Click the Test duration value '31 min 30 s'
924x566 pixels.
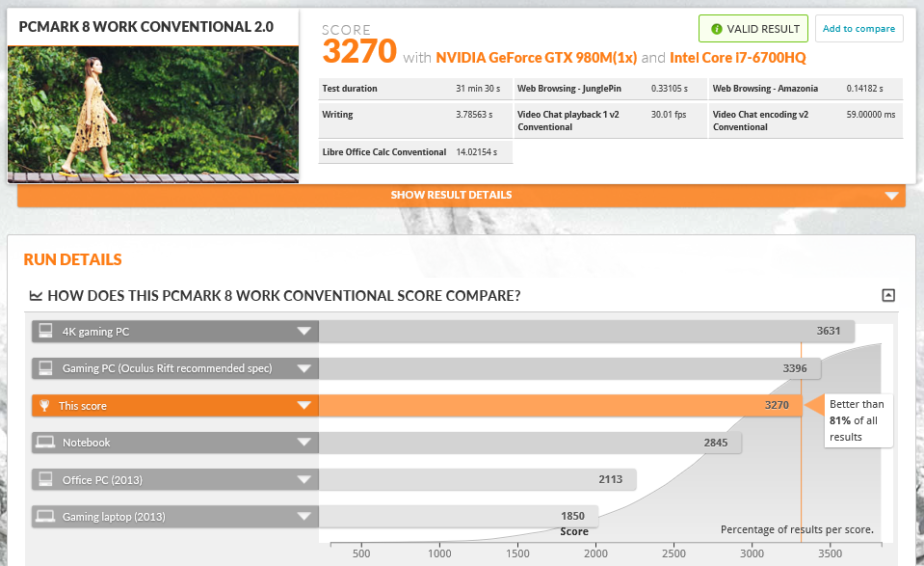478,89
